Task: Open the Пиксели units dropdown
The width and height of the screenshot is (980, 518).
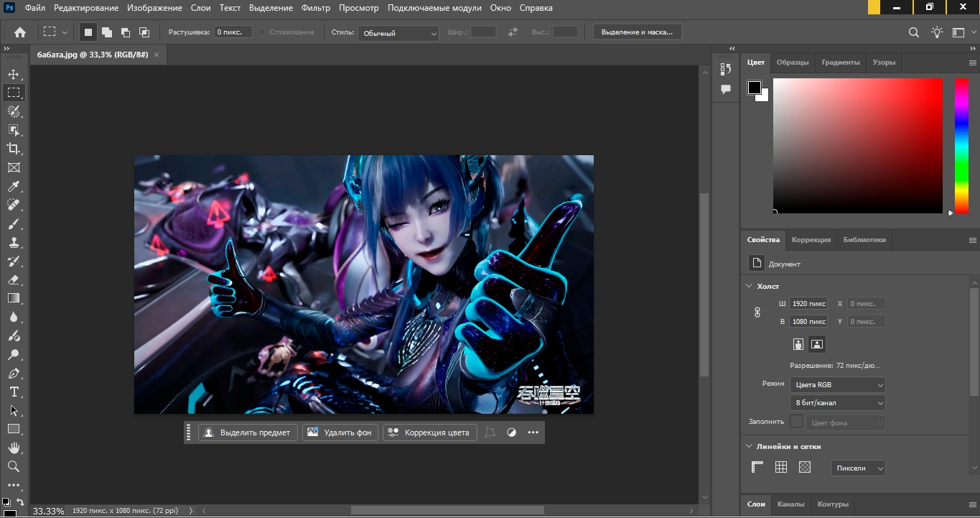Action: click(857, 468)
